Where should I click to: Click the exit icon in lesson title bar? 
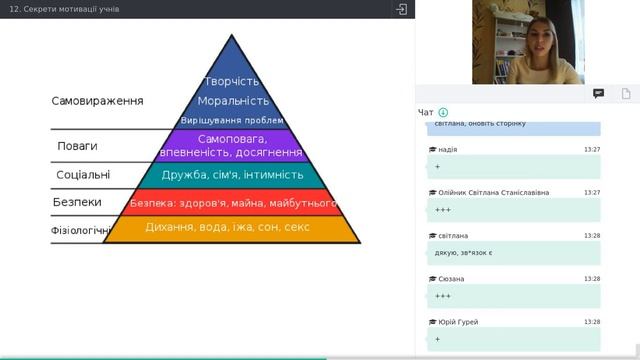[401, 9]
